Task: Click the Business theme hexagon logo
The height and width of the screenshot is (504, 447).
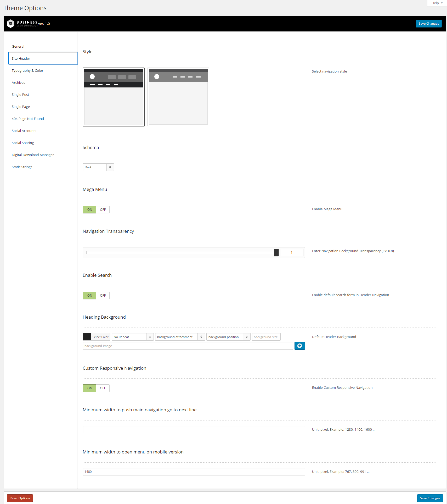Action: click(x=10, y=24)
